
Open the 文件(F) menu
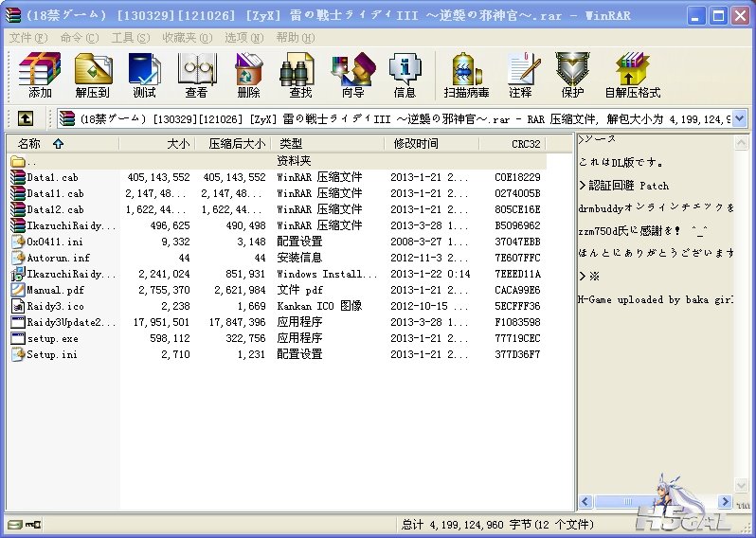pyautogui.click(x=27, y=37)
